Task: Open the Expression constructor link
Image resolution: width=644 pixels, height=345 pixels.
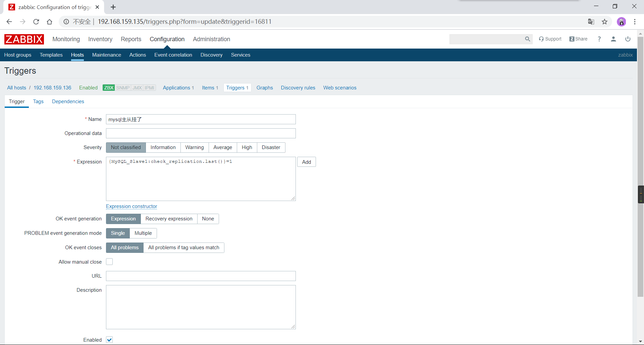Action: [131, 206]
